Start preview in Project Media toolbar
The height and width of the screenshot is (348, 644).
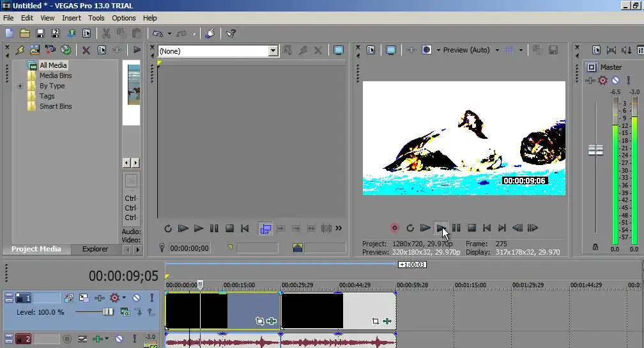coord(137,50)
